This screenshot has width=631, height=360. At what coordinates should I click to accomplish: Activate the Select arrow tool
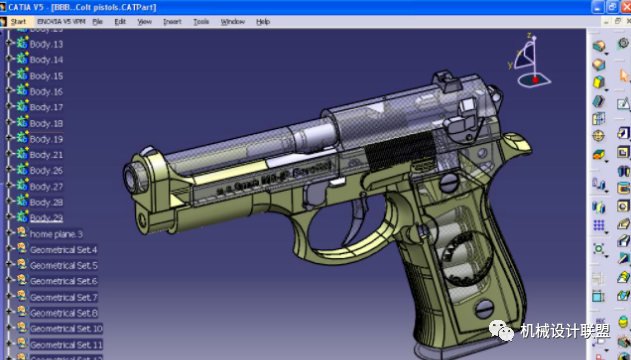624,75
